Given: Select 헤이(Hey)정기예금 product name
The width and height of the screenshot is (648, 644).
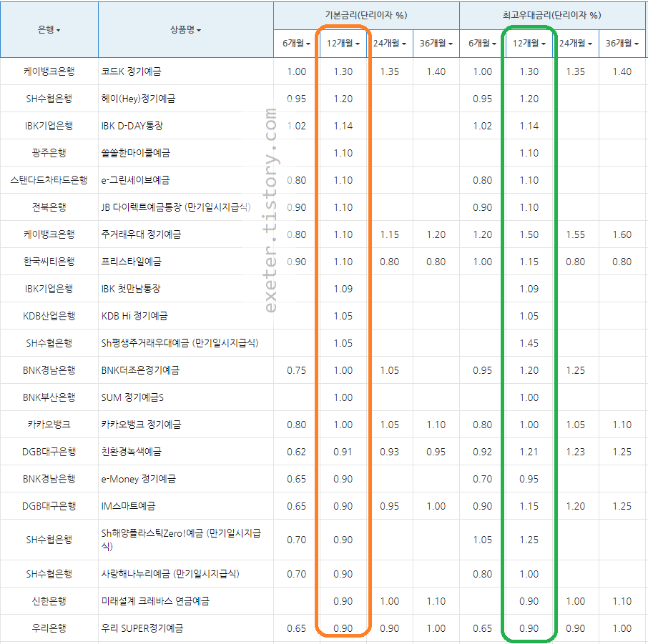Looking at the screenshot, I should [x=138, y=99].
